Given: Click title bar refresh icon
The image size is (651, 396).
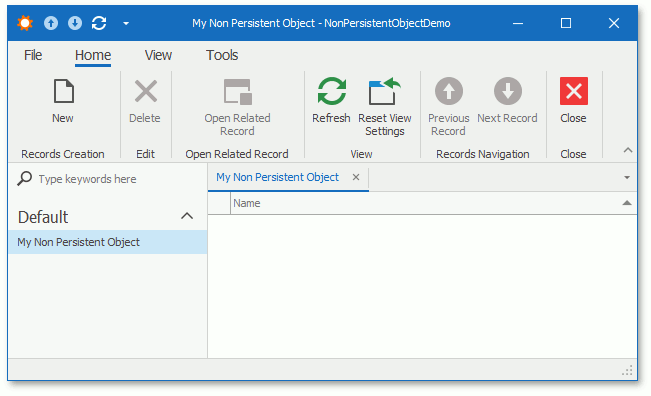Looking at the screenshot, I should 99,23.
